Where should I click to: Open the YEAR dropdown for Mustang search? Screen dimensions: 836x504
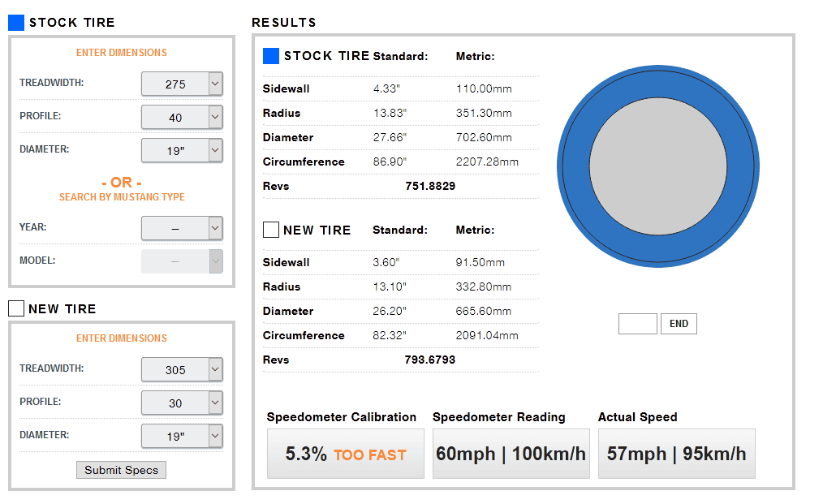coord(182,228)
